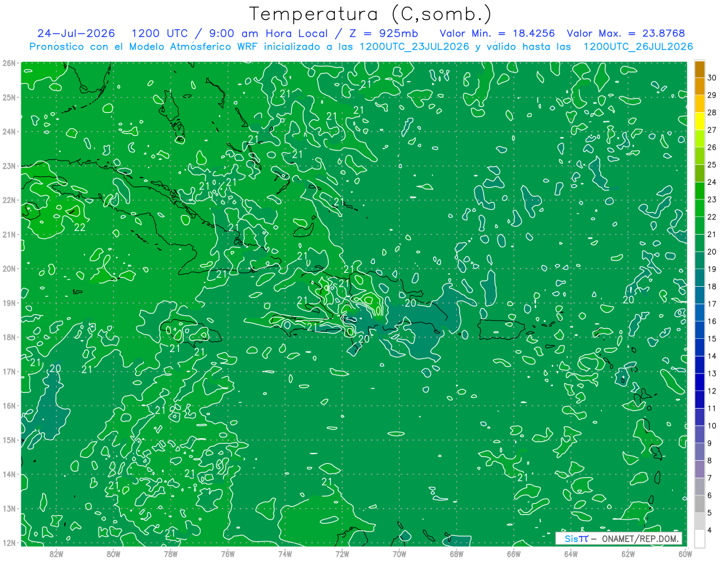Screen dimensions: 728x562
Task: Click the '26N' latitude axis label
Action: 8,63
